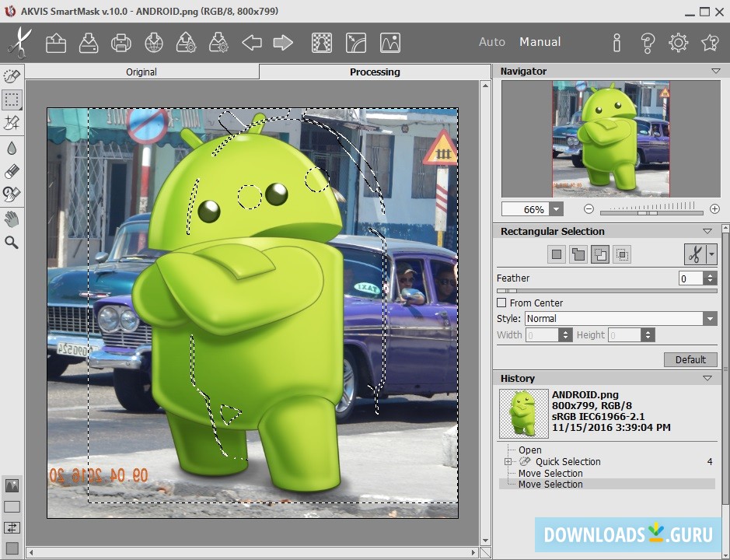Activate the Zoom magnifier tool
The height and width of the screenshot is (560, 730).
[12, 243]
